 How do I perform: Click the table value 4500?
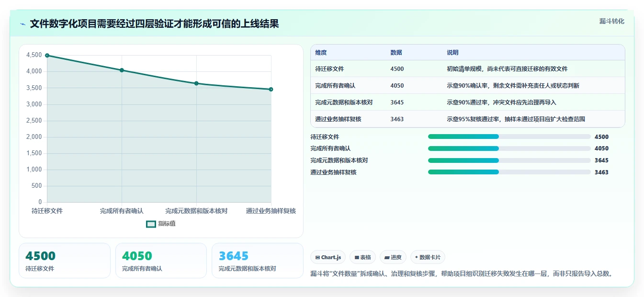tap(397, 69)
